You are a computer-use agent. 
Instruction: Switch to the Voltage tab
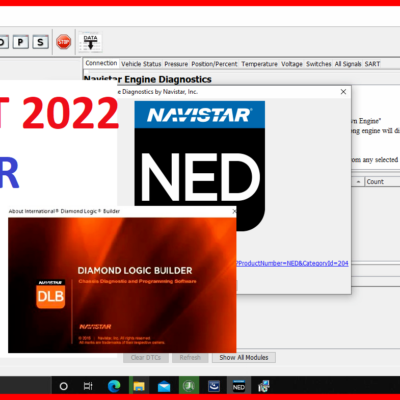[292, 64]
